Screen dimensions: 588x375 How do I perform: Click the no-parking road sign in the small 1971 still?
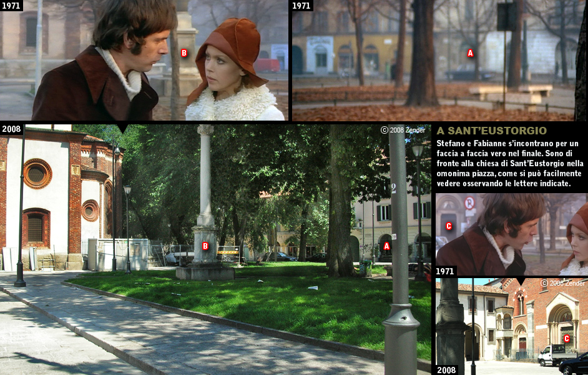click(x=469, y=203)
